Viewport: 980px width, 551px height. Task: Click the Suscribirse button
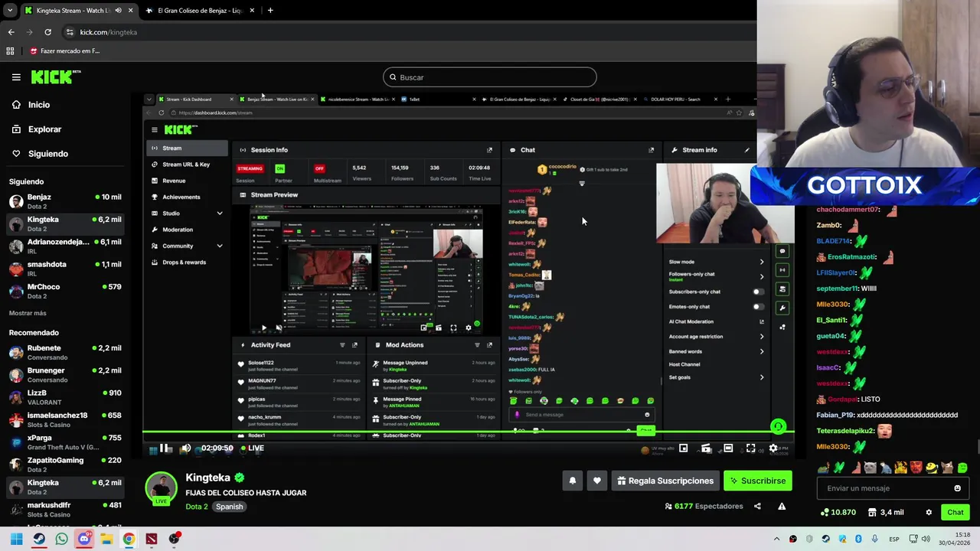click(x=757, y=481)
